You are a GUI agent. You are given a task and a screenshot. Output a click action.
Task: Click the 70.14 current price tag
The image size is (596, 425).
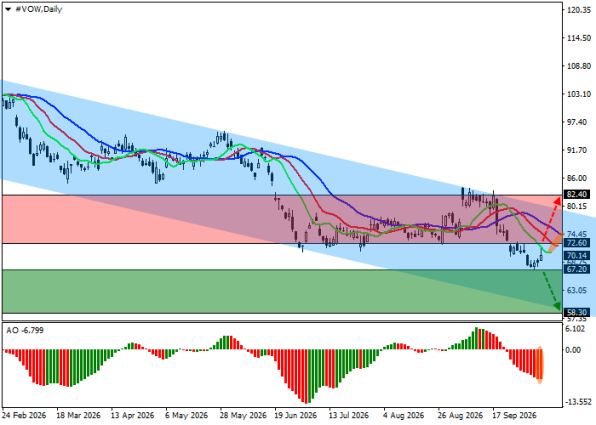(577, 255)
